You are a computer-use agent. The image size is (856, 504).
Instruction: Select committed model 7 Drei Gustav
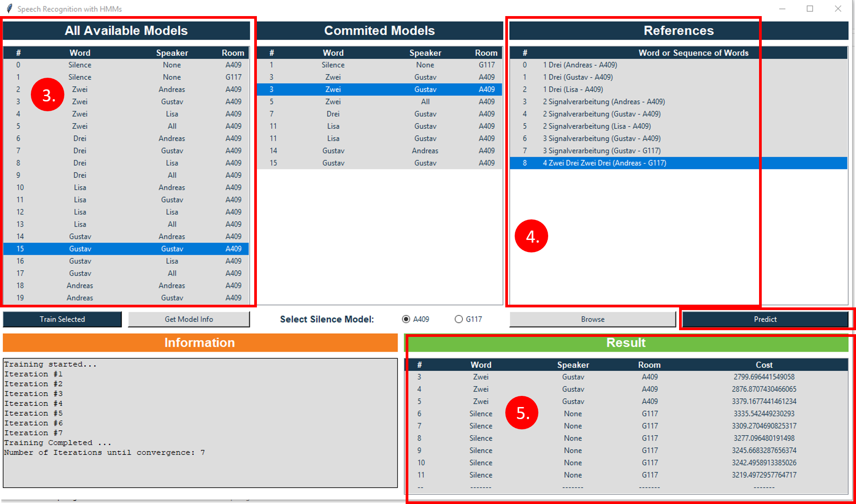pos(379,114)
